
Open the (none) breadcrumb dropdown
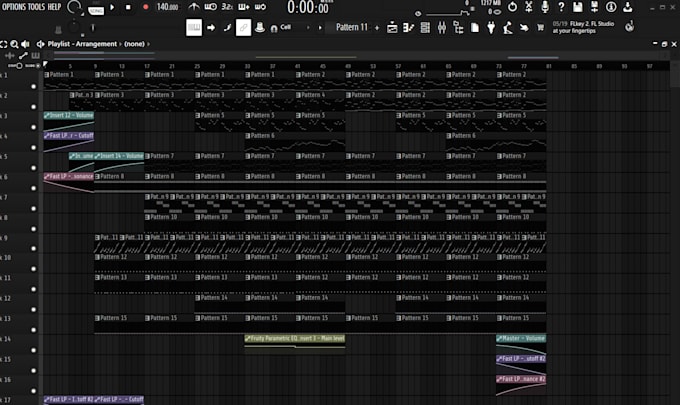(x=134, y=44)
